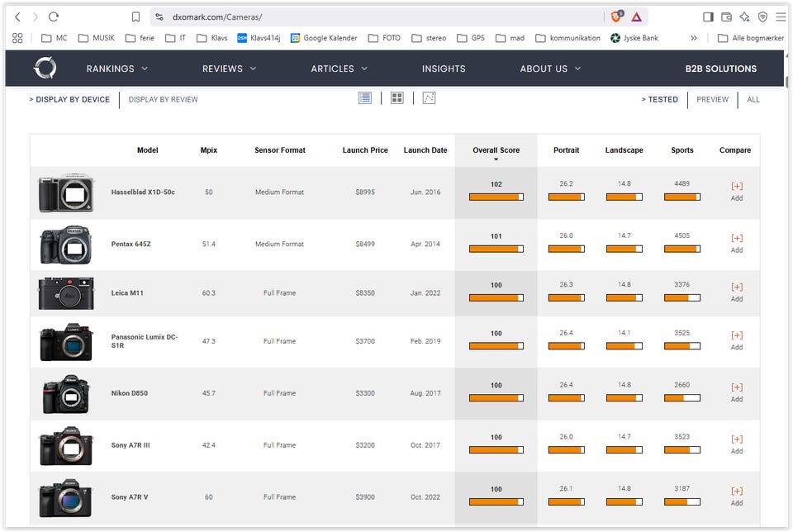This screenshot has width=793, height=532.
Task: Select DISPLAY BY REVIEW mode
Action: (x=163, y=100)
